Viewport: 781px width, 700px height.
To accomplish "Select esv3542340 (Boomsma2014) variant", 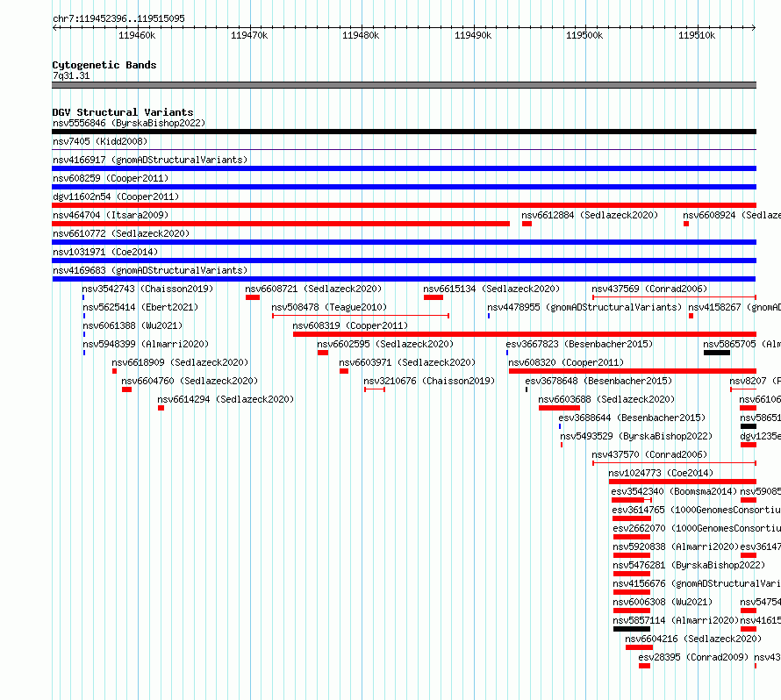I will [x=674, y=491].
